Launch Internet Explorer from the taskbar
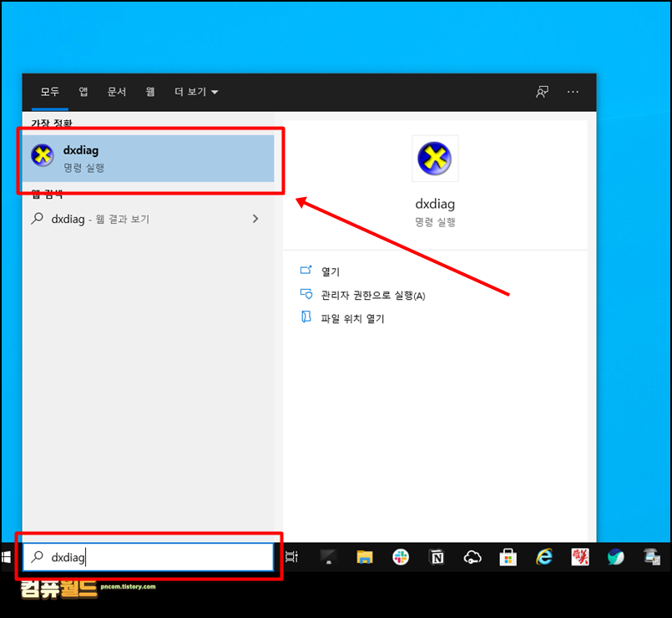Image resolution: width=672 pixels, height=618 pixels. 544,557
